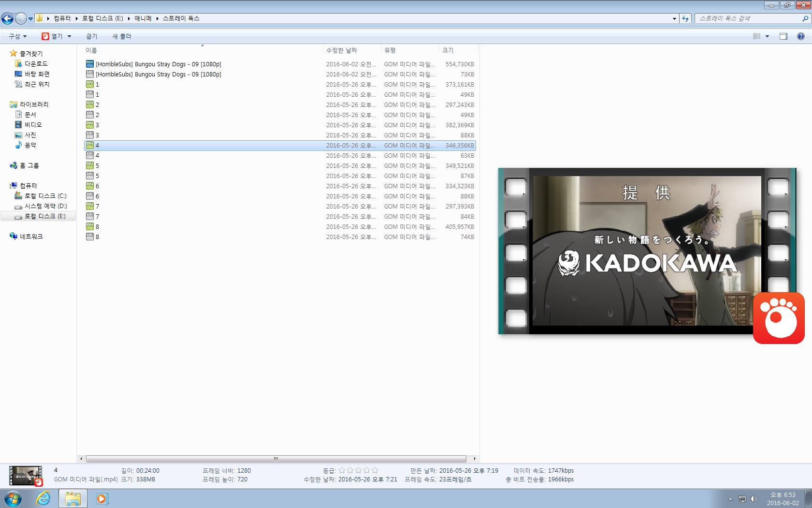Select subtitle file 8 sized 74KB
812x508 pixels.
[280, 237]
